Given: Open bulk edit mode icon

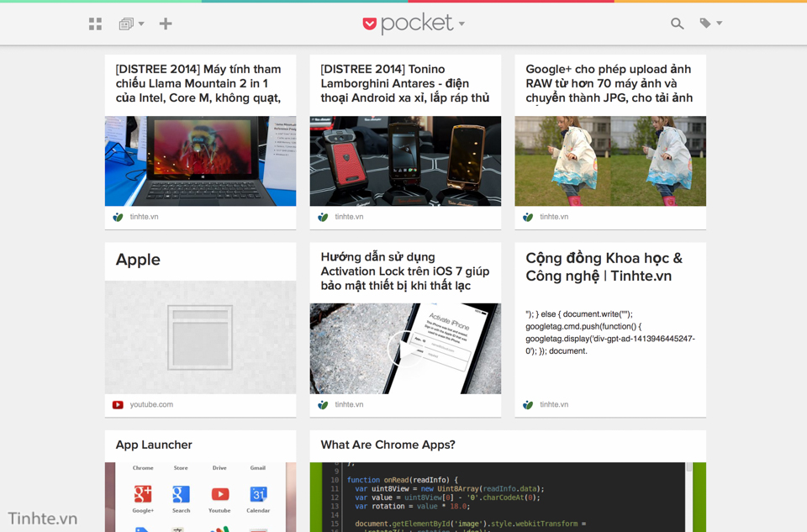Looking at the screenshot, I should (x=126, y=24).
